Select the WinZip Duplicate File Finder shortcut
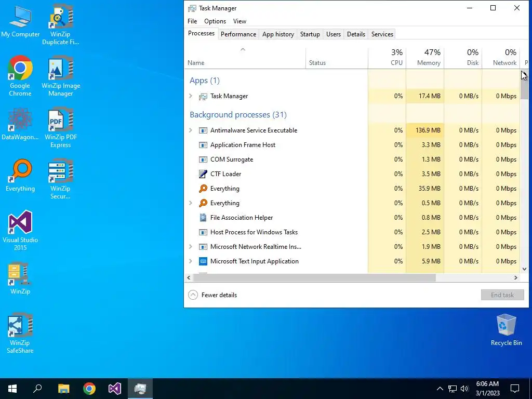This screenshot has height=399, width=532. (60, 25)
